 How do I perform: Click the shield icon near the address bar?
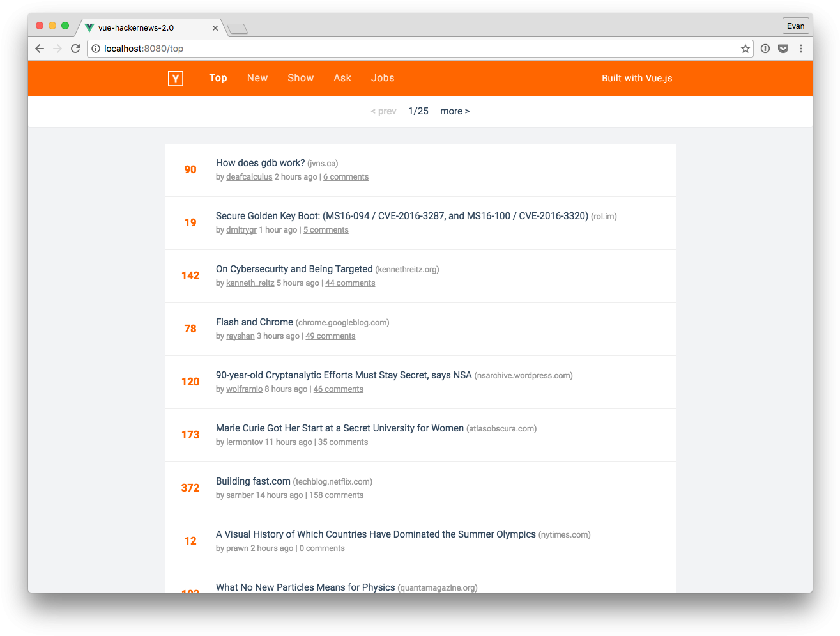tap(783, 49)
